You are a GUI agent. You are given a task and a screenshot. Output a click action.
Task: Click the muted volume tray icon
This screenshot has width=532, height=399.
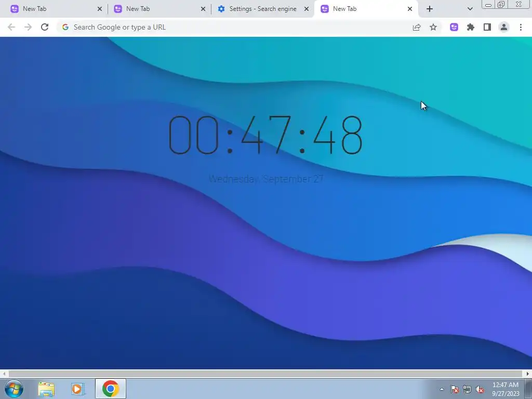480,389
